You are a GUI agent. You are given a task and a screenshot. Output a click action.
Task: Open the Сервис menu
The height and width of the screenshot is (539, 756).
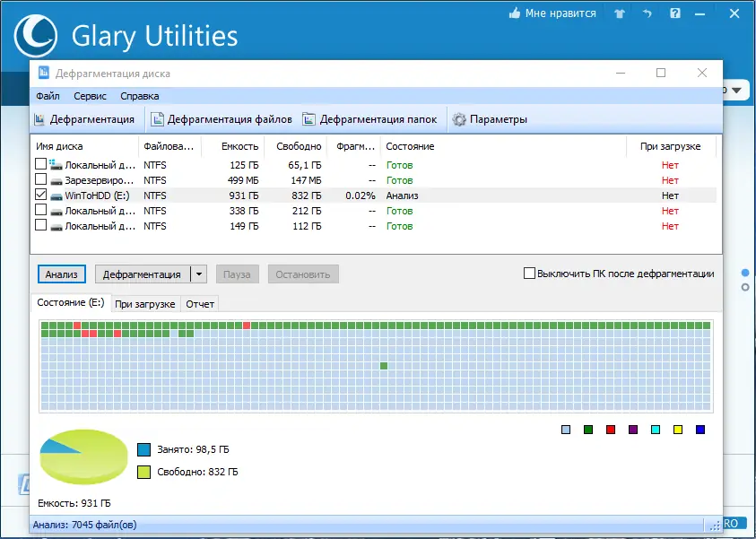pos(91,96)
